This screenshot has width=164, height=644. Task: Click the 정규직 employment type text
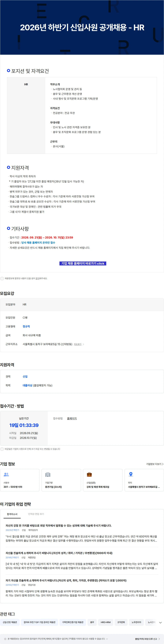[x=26, y=326]
